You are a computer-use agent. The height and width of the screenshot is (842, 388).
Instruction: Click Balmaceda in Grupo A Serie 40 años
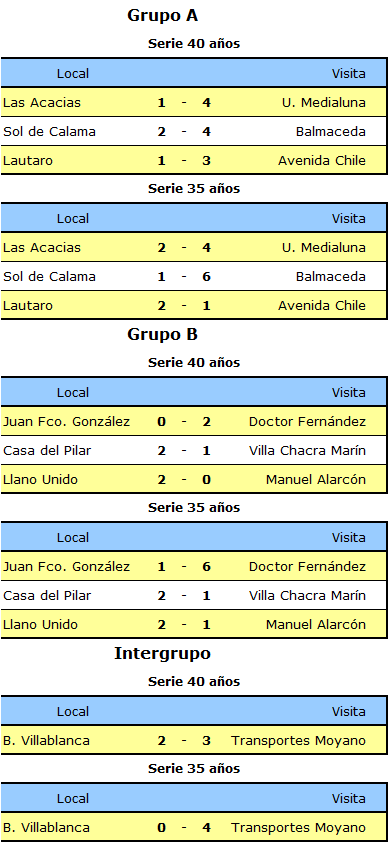coord(331,131)
